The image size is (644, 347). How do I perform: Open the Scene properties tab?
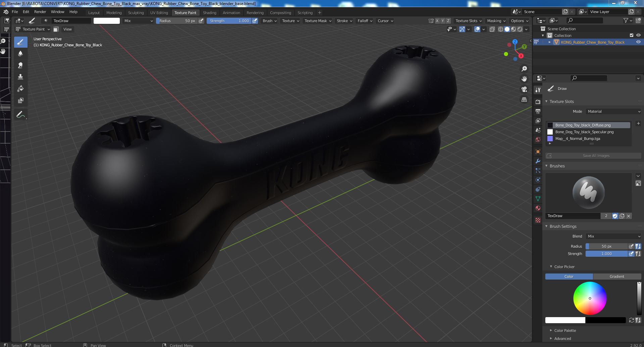point(538,130)
